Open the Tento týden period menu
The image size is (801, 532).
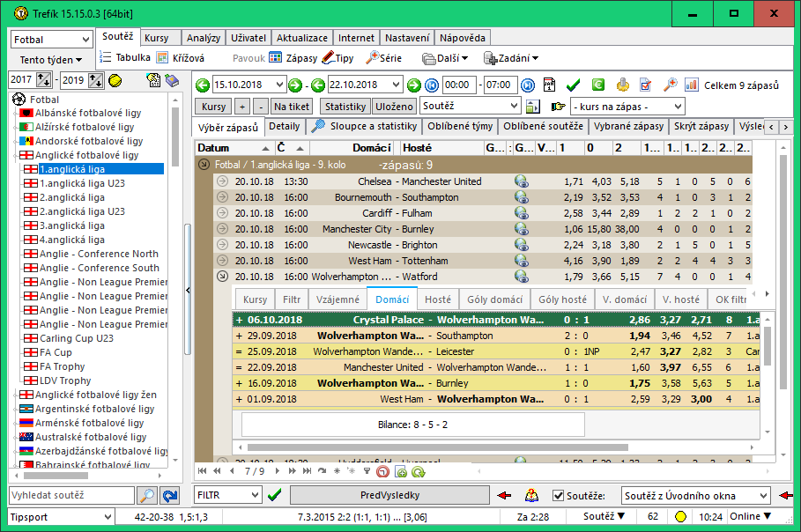pos(50,60)
